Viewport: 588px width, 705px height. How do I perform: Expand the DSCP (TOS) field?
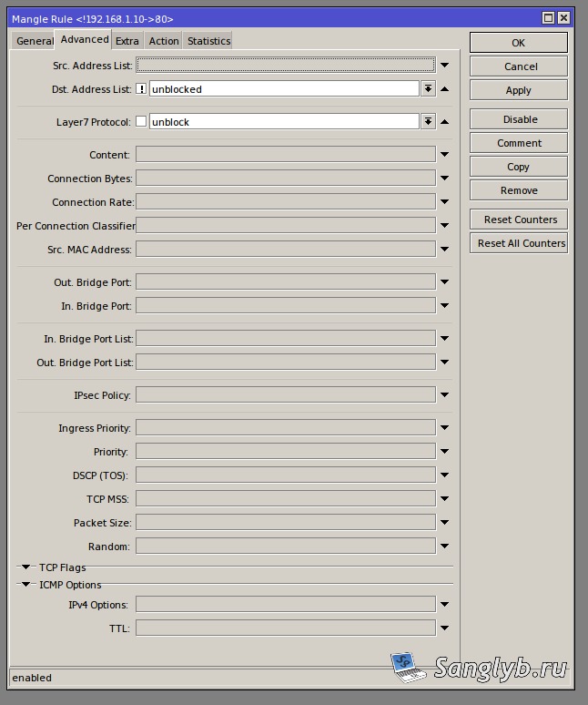tap(445, 475)
